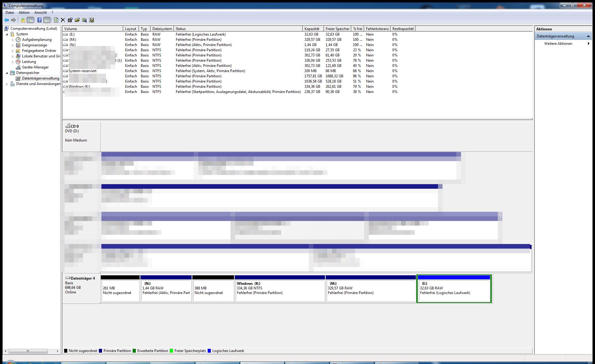The width and height of the screenshot is (595, 364).
Task: Collapse the Datenspeicher tree node
Action: (7, 73)
